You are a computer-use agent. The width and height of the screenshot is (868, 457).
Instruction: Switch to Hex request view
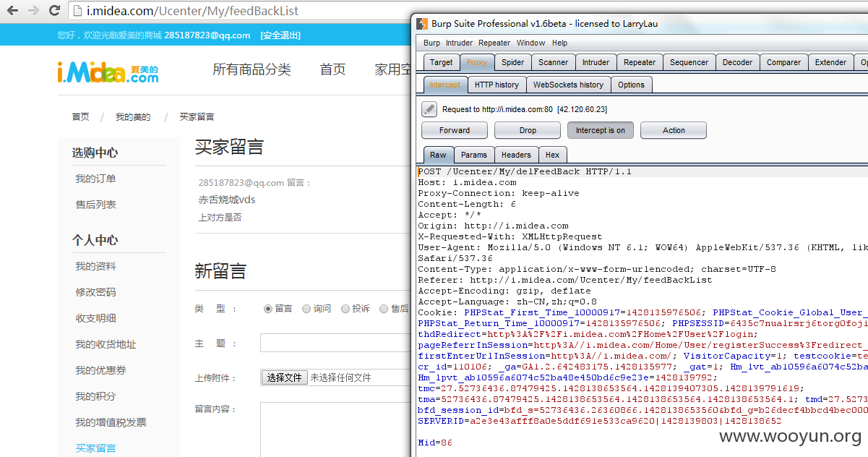tap(552, 155)
